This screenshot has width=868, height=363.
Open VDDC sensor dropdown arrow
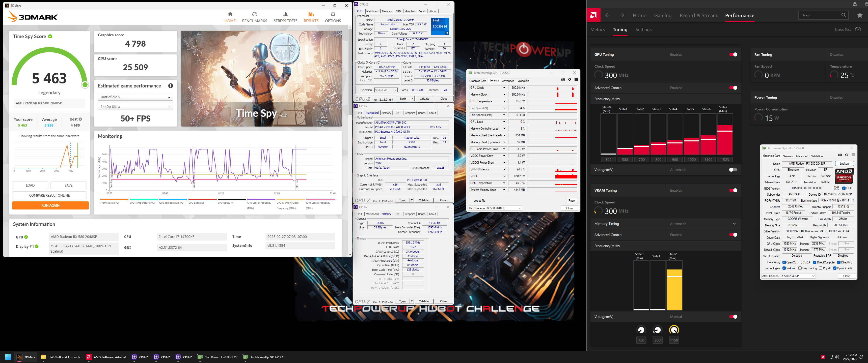tap(504, 176)
